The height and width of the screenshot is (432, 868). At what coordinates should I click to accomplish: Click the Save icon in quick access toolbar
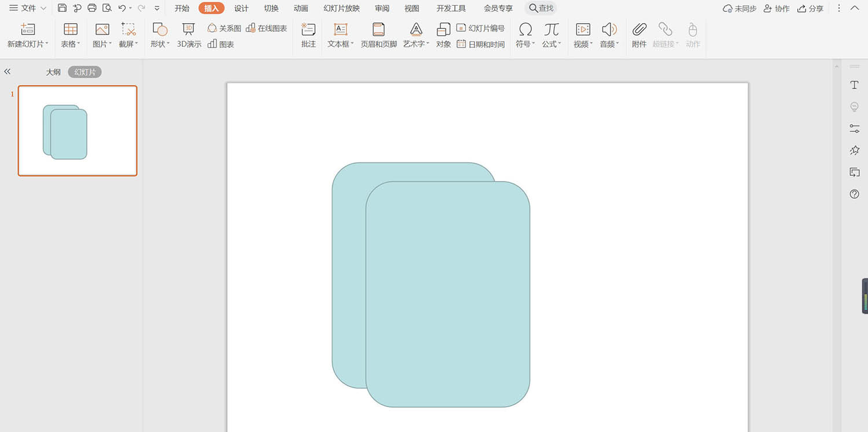coord(62,8)
